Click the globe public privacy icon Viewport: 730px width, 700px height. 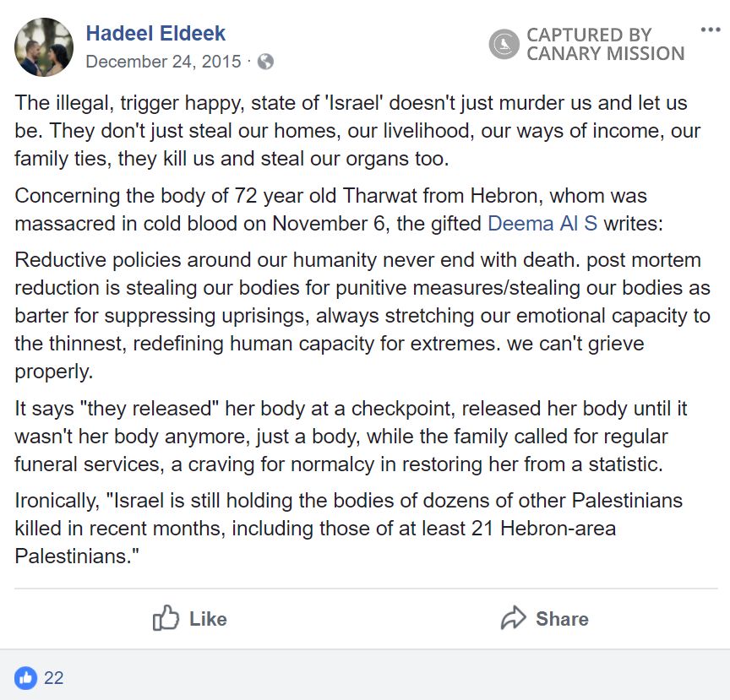click(265, 62)
